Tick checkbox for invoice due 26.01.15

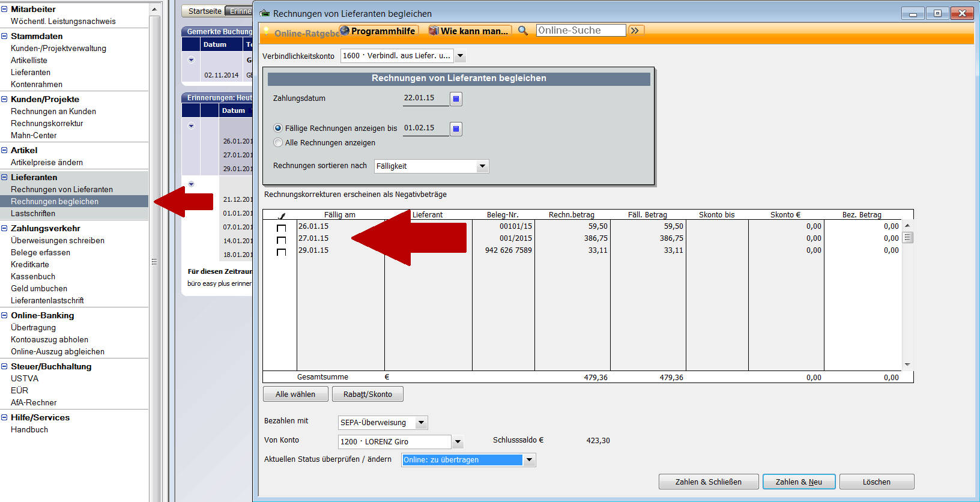coord(281,228)
